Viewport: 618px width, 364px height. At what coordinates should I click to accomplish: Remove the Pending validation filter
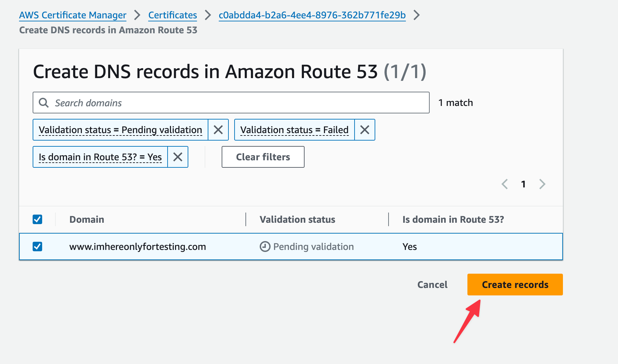(x=218, y=130)
